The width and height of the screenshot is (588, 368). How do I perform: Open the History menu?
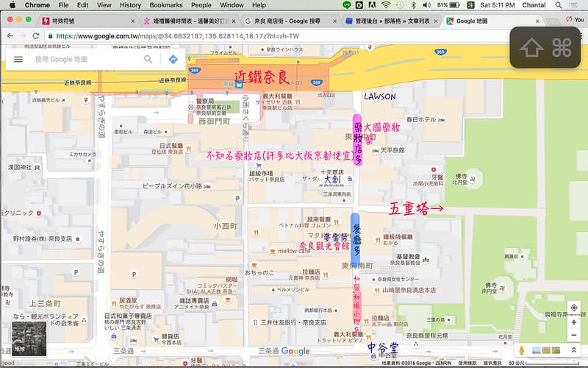(130, 5)
